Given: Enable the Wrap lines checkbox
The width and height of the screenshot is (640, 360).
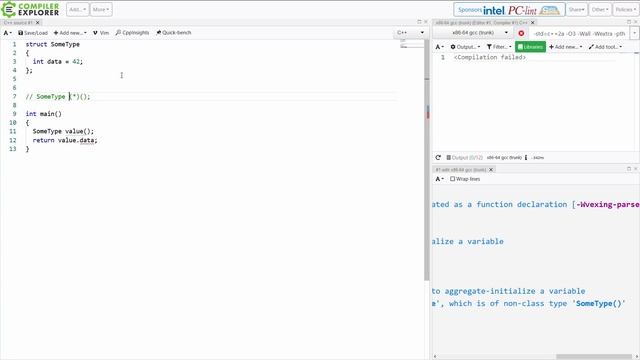Looking at the screenshot, I should [x=452, y=179].
